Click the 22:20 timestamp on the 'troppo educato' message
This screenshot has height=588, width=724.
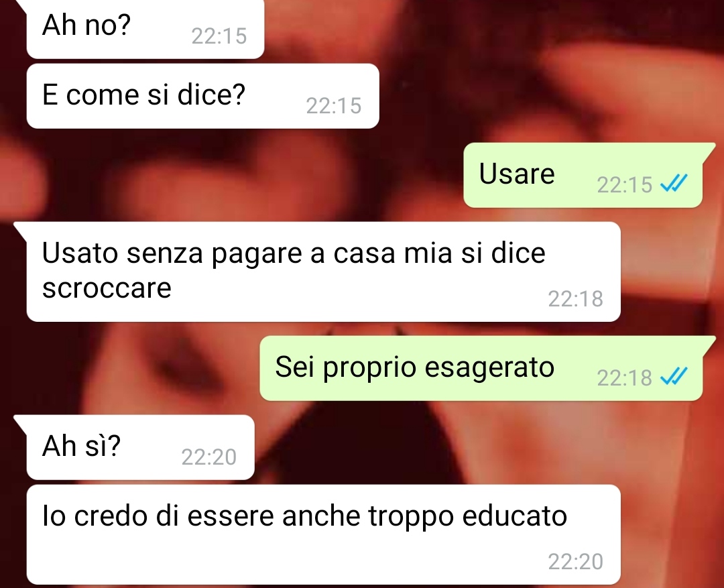coord(576,562)
